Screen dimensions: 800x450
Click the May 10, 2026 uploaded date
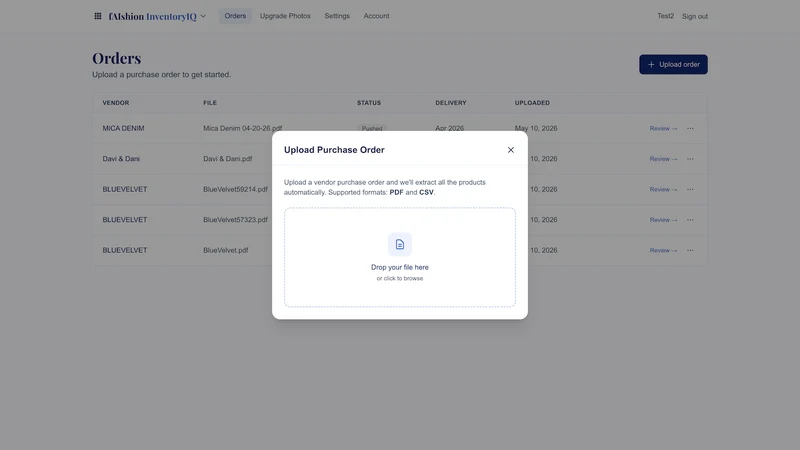point(536,128)
